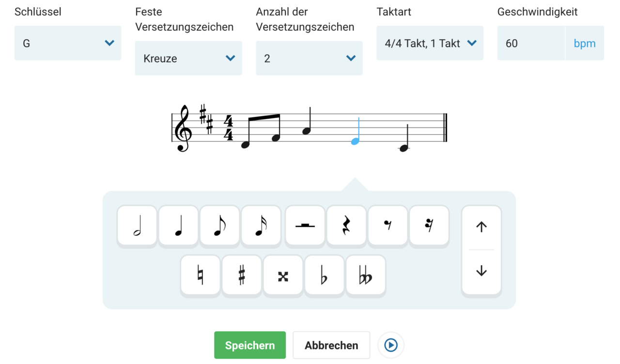620x364 pixels.
Task: Choose the eighth note button
Action: pyautogui.click(x=220, y=226)
